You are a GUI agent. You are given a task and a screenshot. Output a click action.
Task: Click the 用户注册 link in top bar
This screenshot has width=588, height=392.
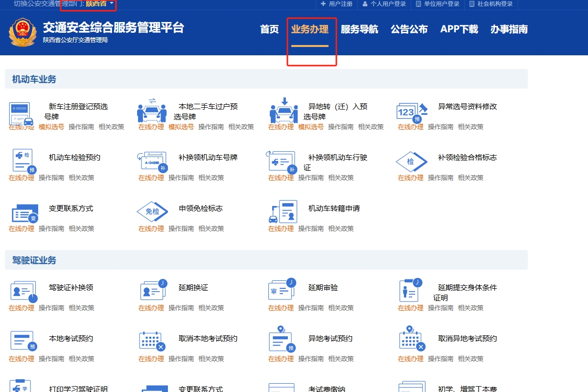pyautogui.click(x=337, y=4)
